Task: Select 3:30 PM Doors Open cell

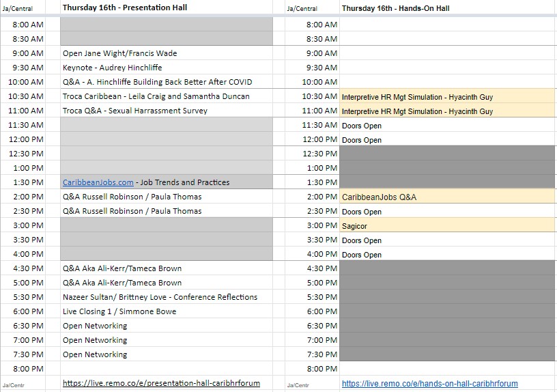Action: click(447, 240)
